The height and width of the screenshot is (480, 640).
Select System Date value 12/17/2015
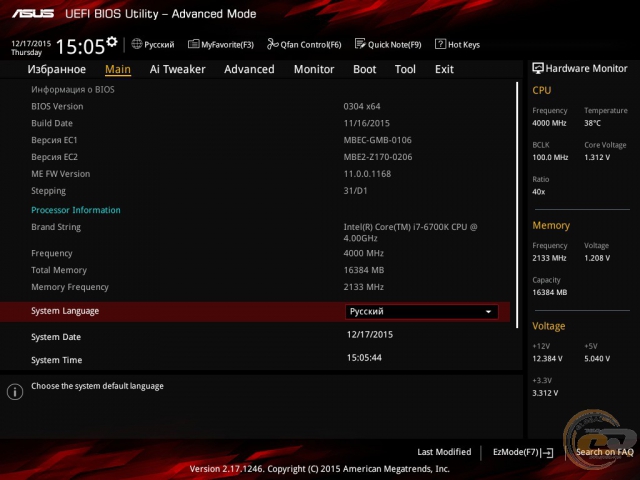[370, 335]
